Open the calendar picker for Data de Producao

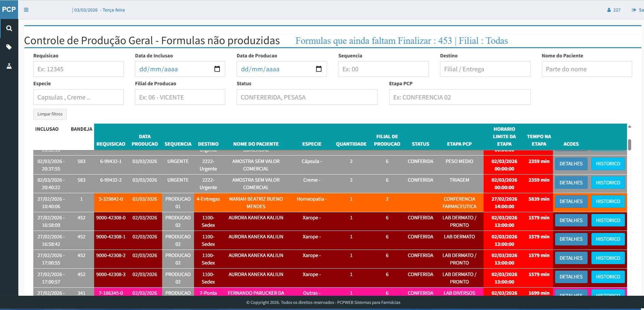click(319, 69)
